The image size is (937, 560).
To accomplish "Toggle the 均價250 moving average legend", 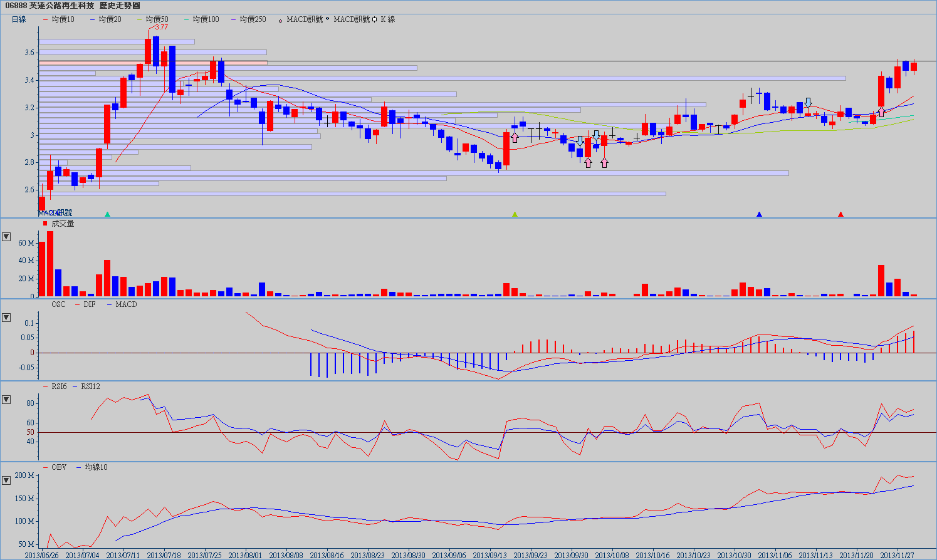I will (x=248, y=19).
